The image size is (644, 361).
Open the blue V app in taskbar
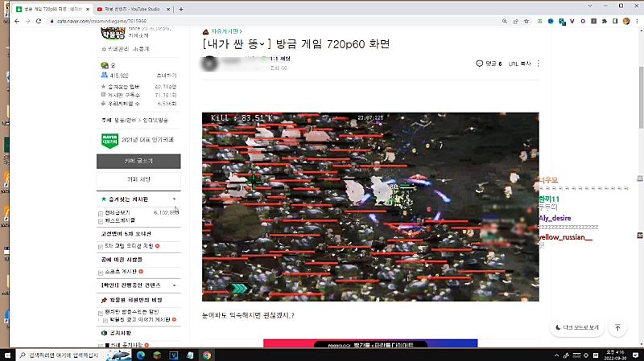click(174, 355)
